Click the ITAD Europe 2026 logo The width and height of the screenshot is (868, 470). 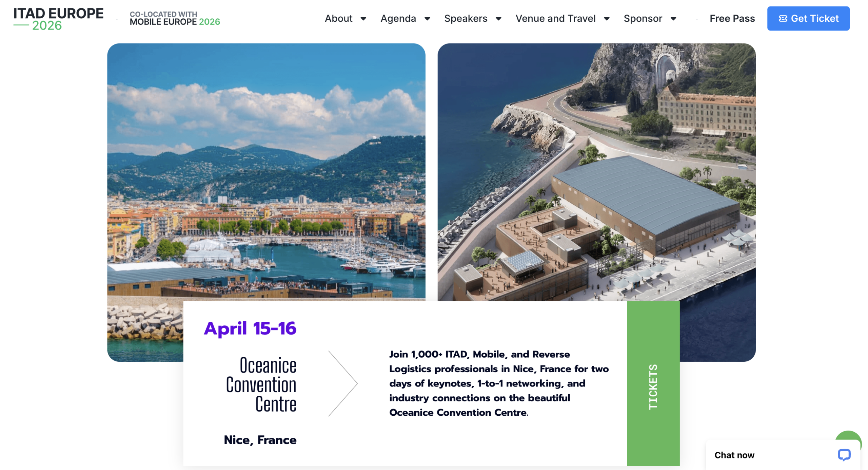point(58,19)
